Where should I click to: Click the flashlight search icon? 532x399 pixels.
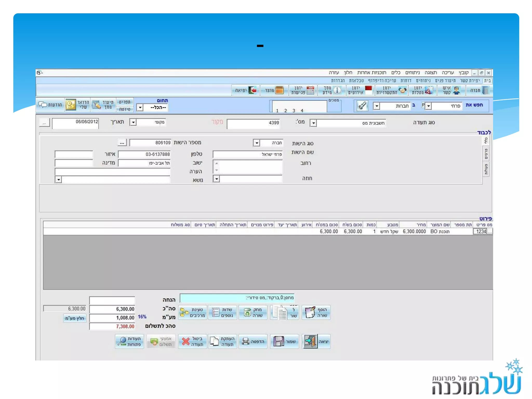(362, 106)
